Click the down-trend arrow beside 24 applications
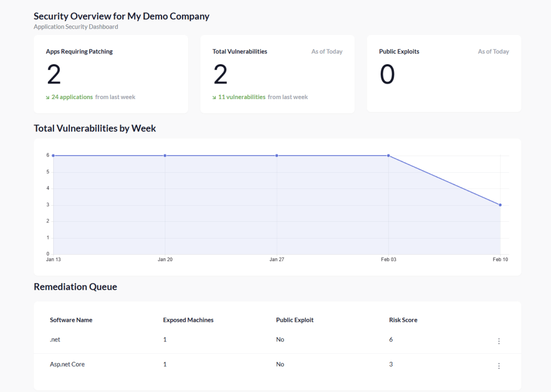 48,97
